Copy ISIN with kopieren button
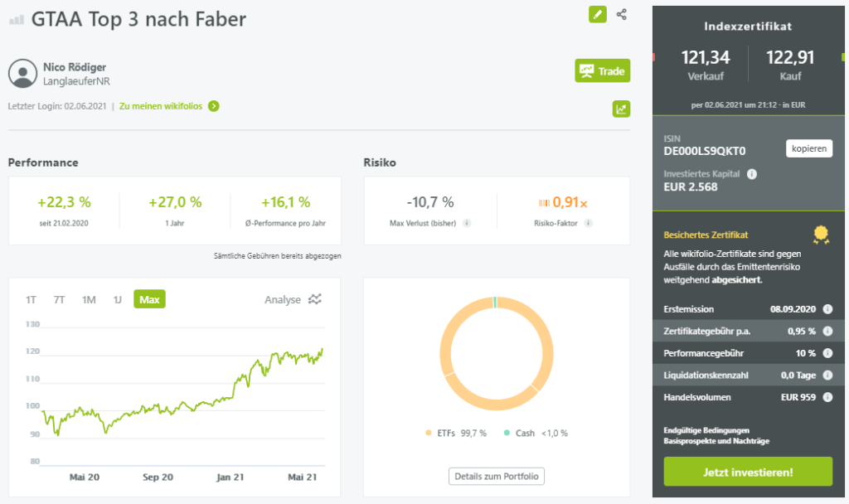This screenshot has height=504, width=849. point(809,148)
